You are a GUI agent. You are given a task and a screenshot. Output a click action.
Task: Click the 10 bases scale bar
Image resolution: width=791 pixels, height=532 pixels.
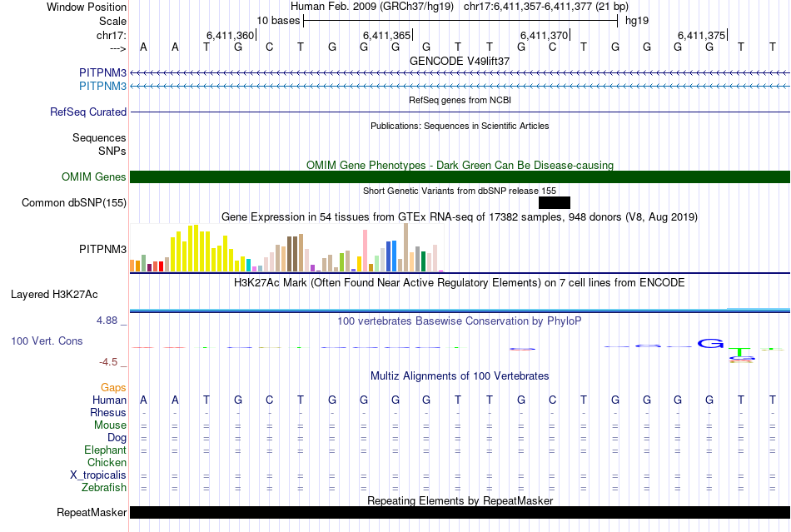460,21
